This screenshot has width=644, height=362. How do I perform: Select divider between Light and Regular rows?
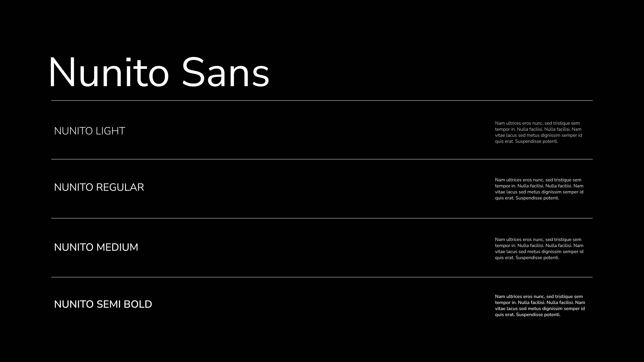pos(322,159)
